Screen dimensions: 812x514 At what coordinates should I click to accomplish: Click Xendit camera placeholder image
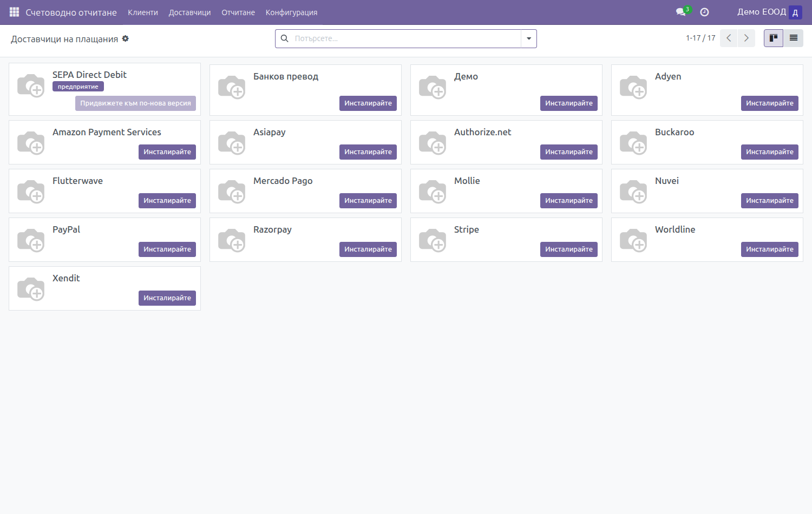(31, 289)
